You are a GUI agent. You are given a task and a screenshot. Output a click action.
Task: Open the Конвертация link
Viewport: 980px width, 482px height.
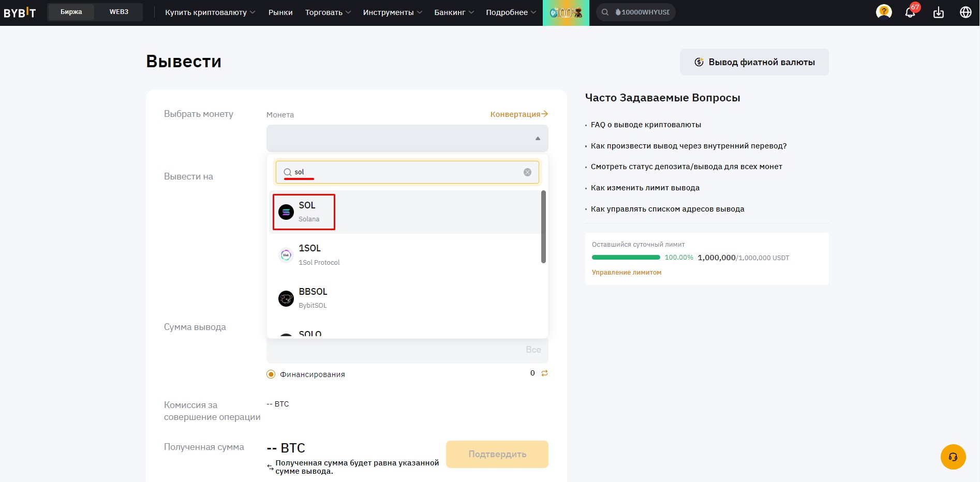point(519,114)
